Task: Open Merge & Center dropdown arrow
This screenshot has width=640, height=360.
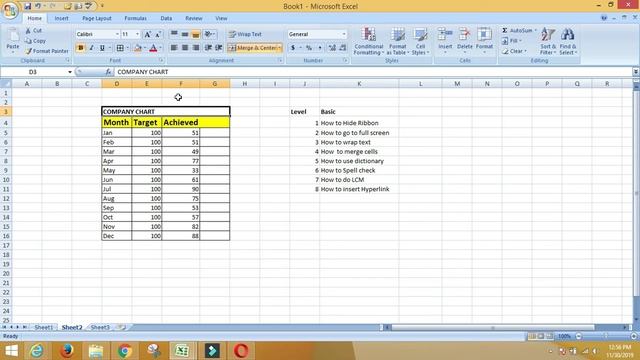Action: click(x=280, y=48)
